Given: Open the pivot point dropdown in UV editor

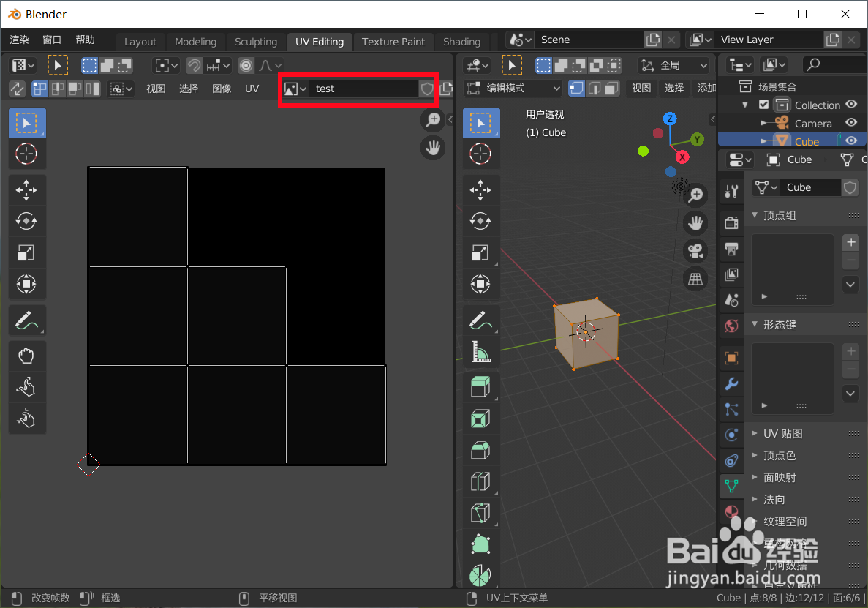Looking at the screenshot, I should [x=166, y=65].
